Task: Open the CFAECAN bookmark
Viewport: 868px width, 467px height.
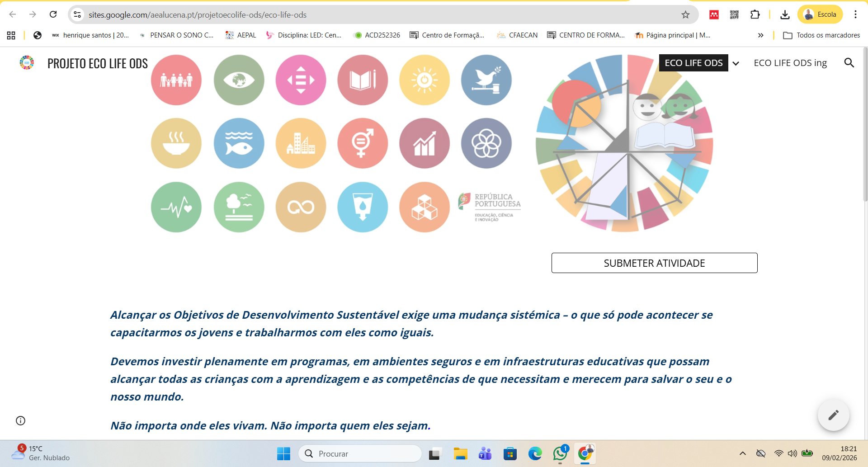Action: click(517, 35)
